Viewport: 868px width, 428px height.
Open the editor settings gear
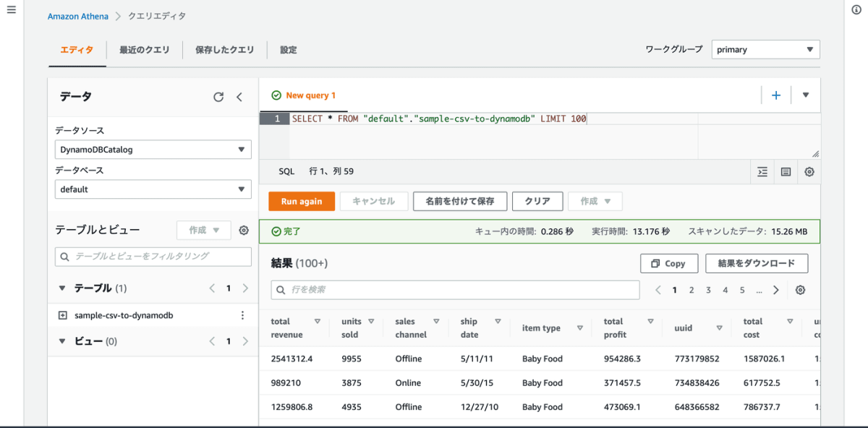[809, 172]
